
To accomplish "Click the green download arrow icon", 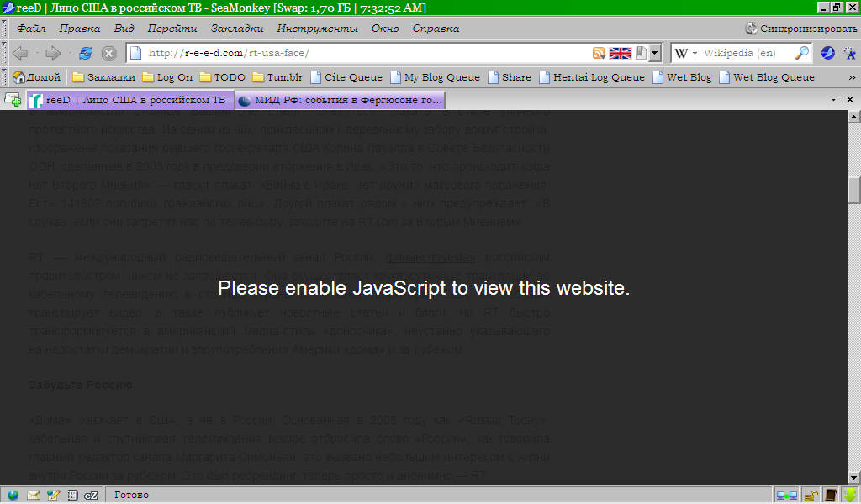I will pos(851,496).
